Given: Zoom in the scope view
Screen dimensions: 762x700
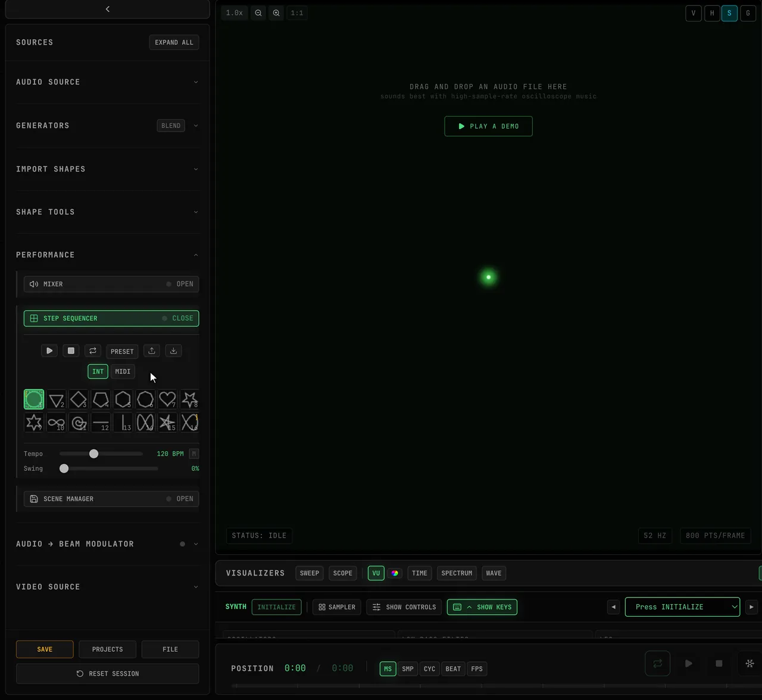Looking at the screenshot, I should [x=276, y=12].
